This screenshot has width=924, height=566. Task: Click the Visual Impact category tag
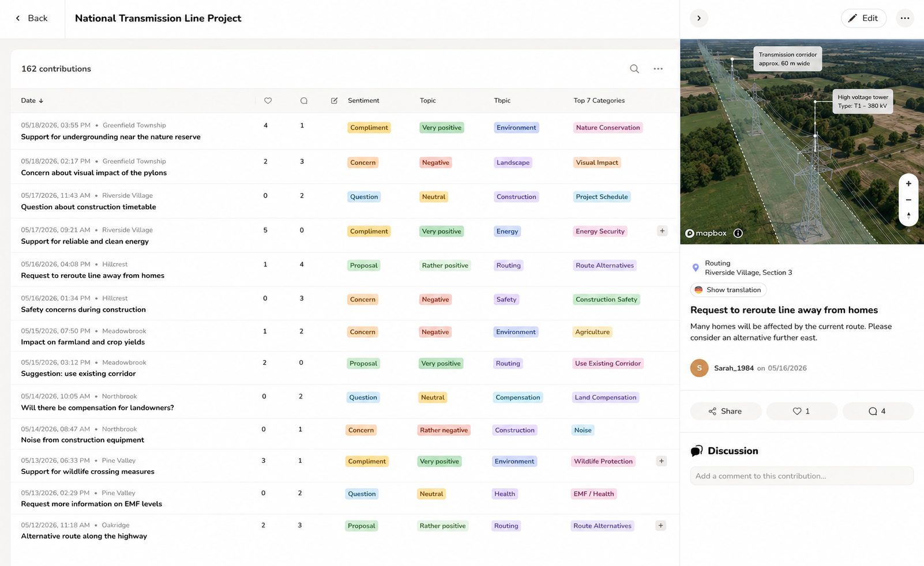(x=597, y=163)
